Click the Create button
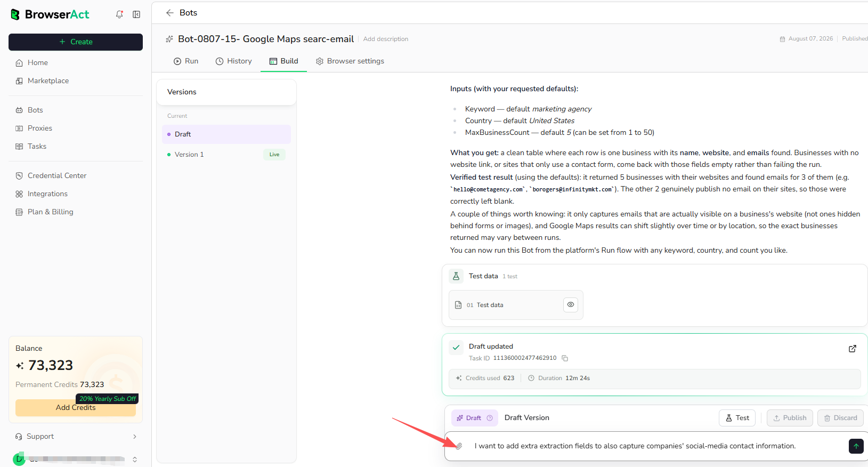The width and height of the screenshot is (868, 467). (x=76, y=42)
